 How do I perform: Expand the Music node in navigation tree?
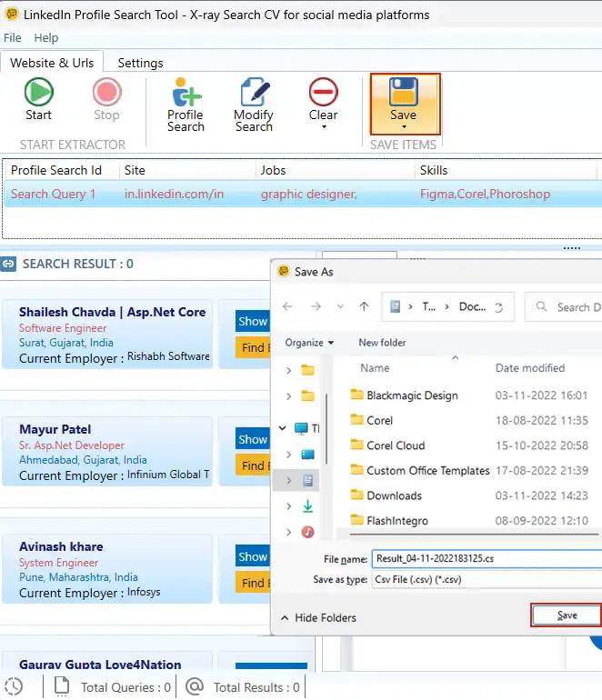tap(288, 532)
